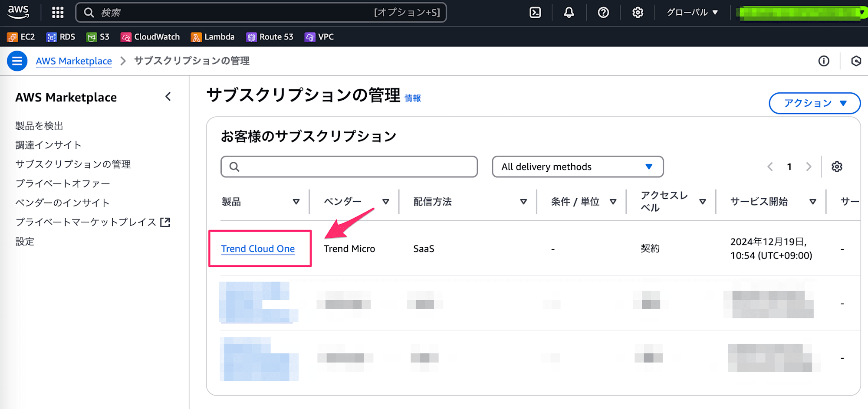Select 製品を検出 in sidebar
Image resolution: width=868 pixels, height=409 pixels.
[x=39, y=126]
